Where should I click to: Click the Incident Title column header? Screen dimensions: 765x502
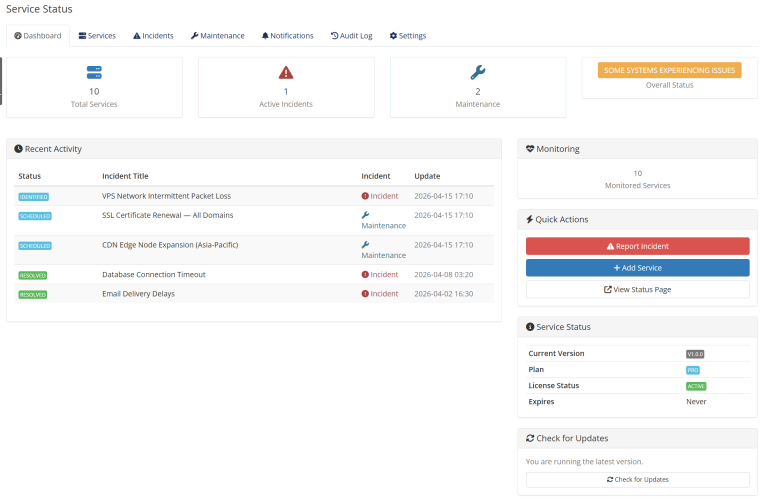[x=125, y=176]
